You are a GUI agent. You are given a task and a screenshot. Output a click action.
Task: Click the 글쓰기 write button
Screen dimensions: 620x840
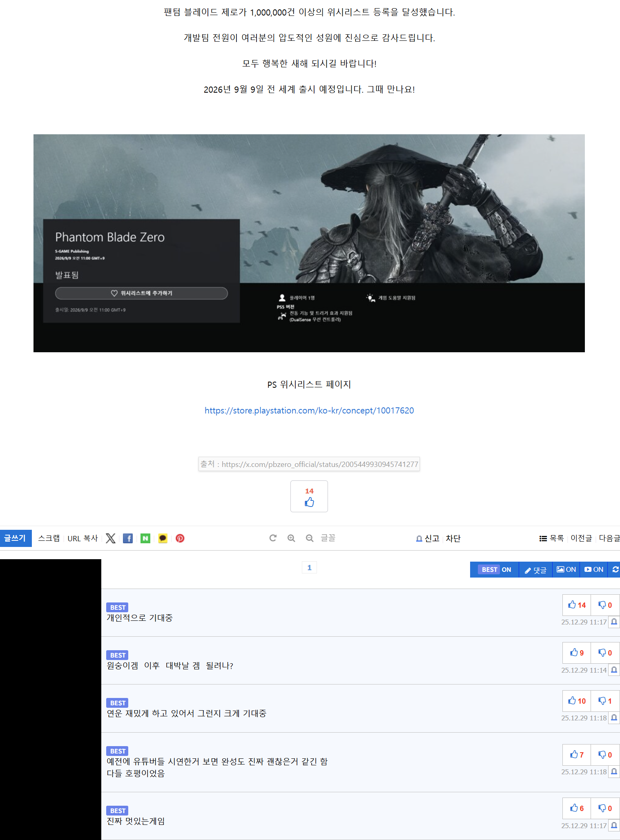click(16, 538)
